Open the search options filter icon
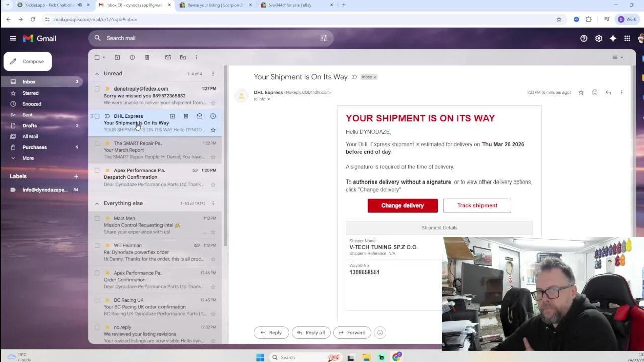 coord(324,38)
